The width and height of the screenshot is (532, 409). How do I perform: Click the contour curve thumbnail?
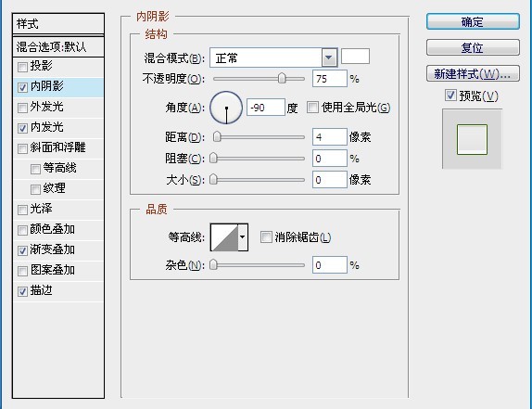coord(224,237)
